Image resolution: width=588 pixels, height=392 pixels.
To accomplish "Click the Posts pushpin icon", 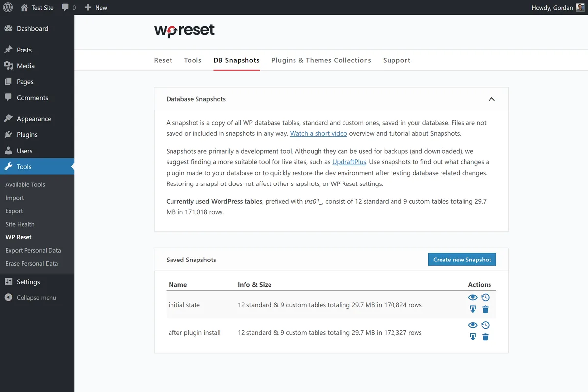I will pyautogui.click(x=8, y=50).
